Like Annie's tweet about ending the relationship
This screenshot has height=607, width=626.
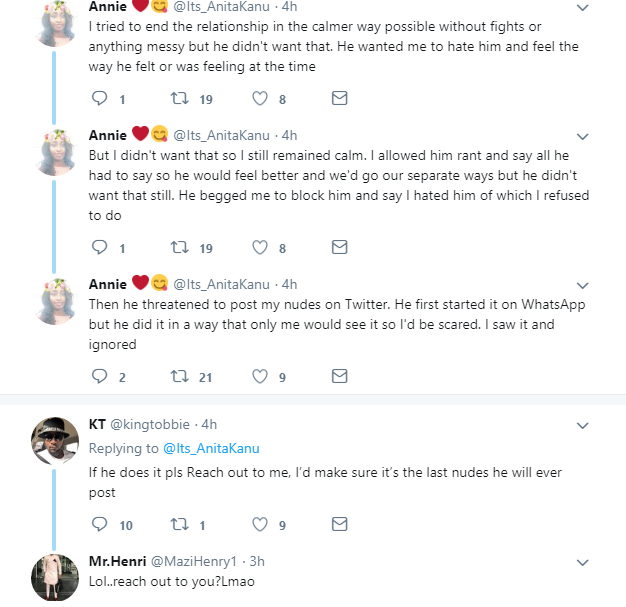point(260,99)
